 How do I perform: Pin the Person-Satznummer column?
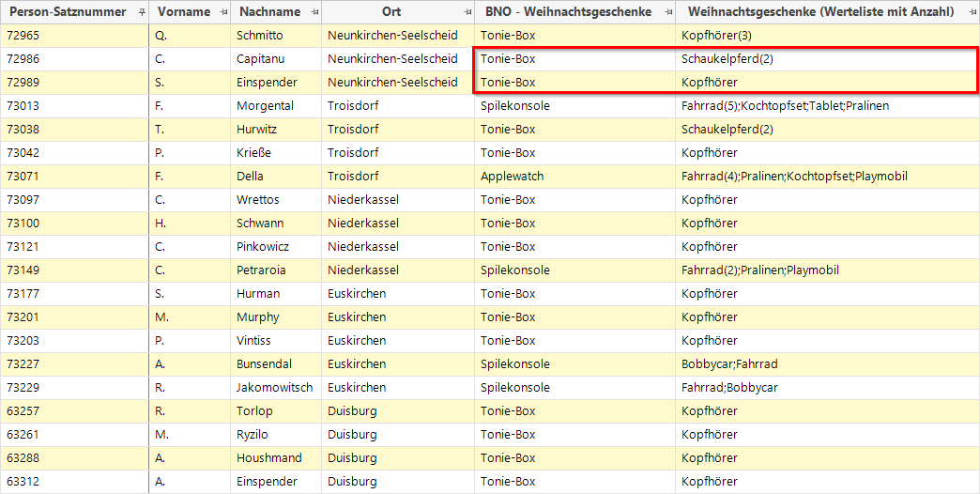point(142,12)
